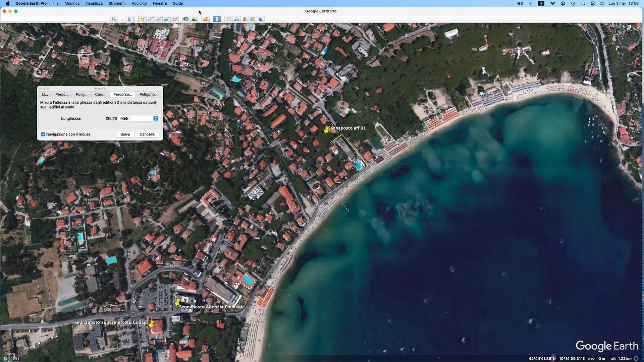Click the Segnaposto aff.01 label
The height and width of the screenshot is (362, 644).
click(347, 128)
